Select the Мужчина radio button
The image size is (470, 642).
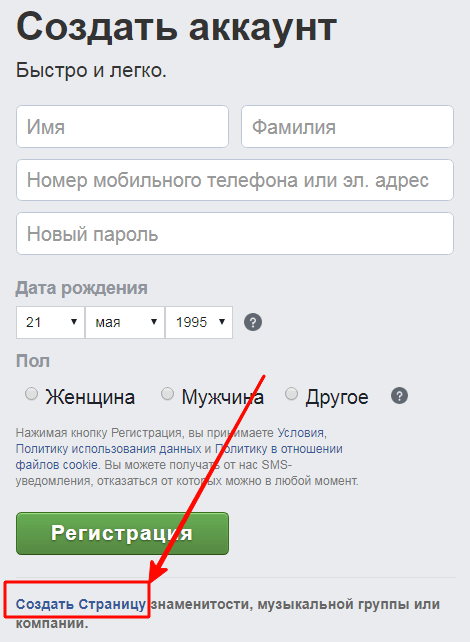pos(167,394)
